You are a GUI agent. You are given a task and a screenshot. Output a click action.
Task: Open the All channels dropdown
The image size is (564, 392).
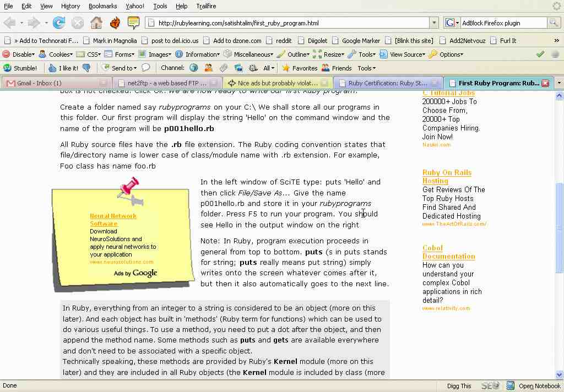(x=269, y=68)
